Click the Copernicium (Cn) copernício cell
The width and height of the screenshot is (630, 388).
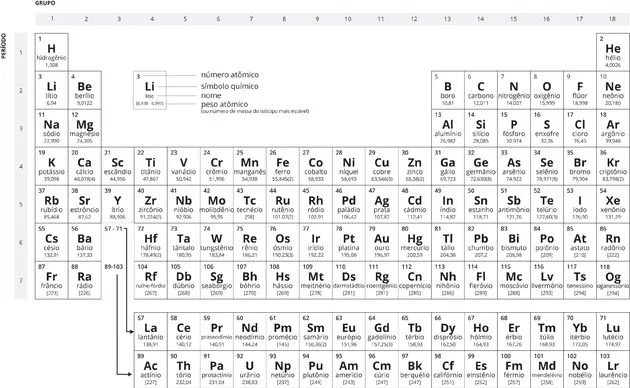(415, 280)
